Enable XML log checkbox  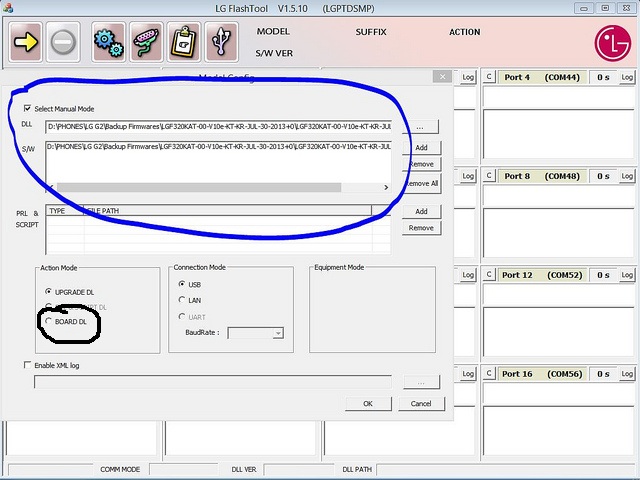27,365
